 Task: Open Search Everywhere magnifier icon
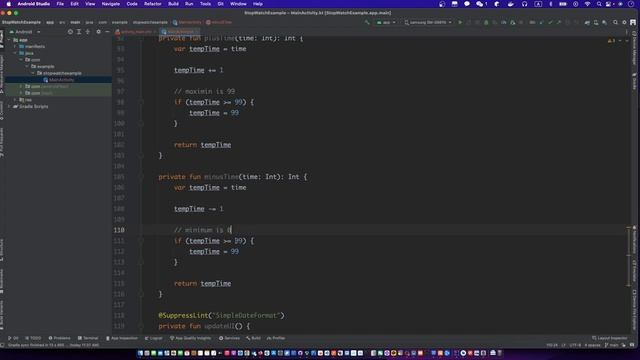[615, 22]
